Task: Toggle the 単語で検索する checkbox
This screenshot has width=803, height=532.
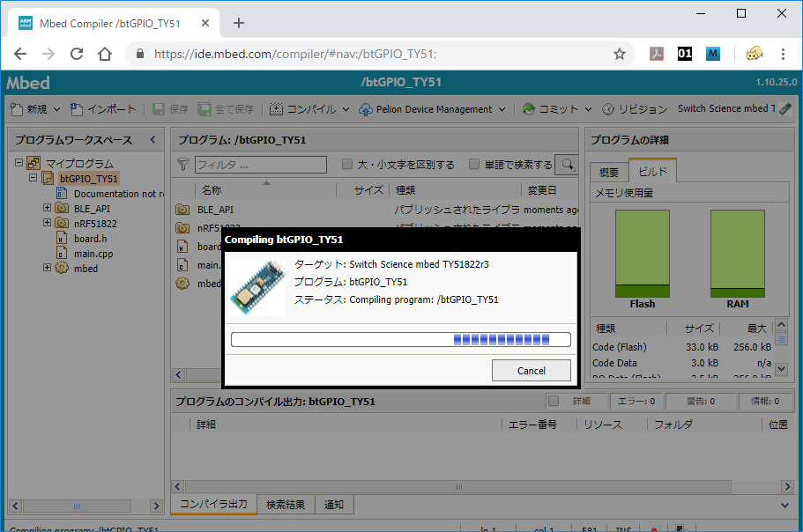Action: tap(475, 164)
